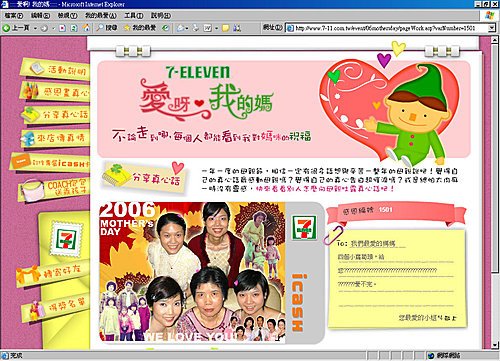
Task: Expand the Mail button dropdown arrow
Action: [187, 28]
